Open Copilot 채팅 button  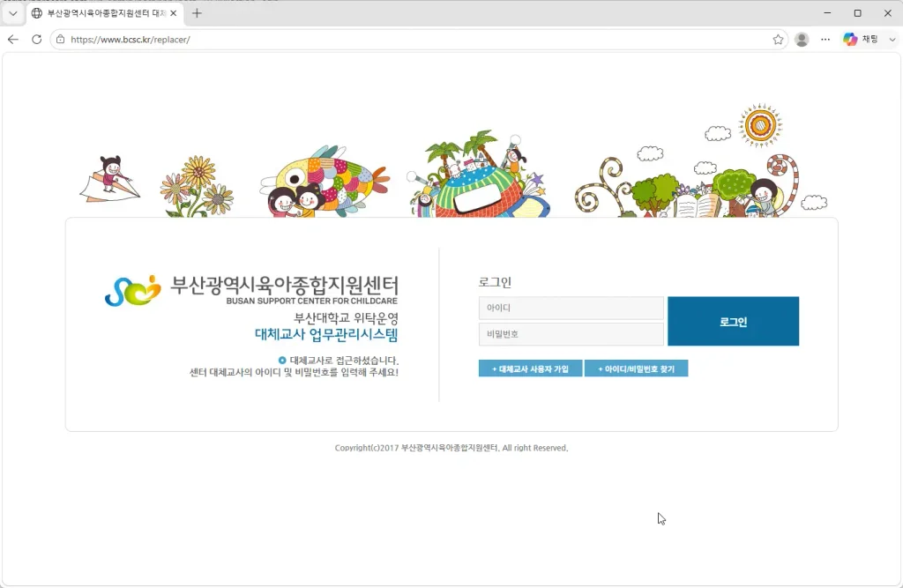tap(861, 39)
